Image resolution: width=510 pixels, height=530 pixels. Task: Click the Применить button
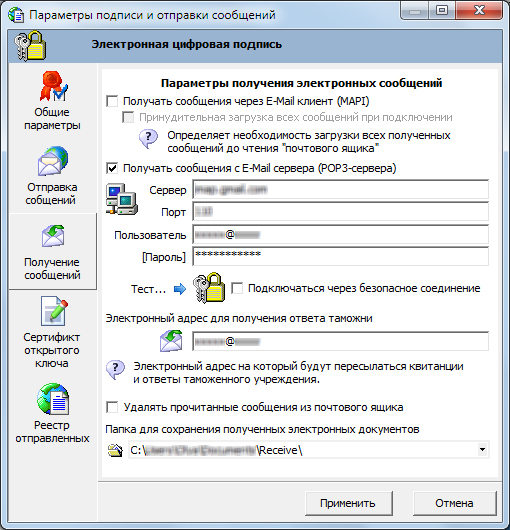348,503
